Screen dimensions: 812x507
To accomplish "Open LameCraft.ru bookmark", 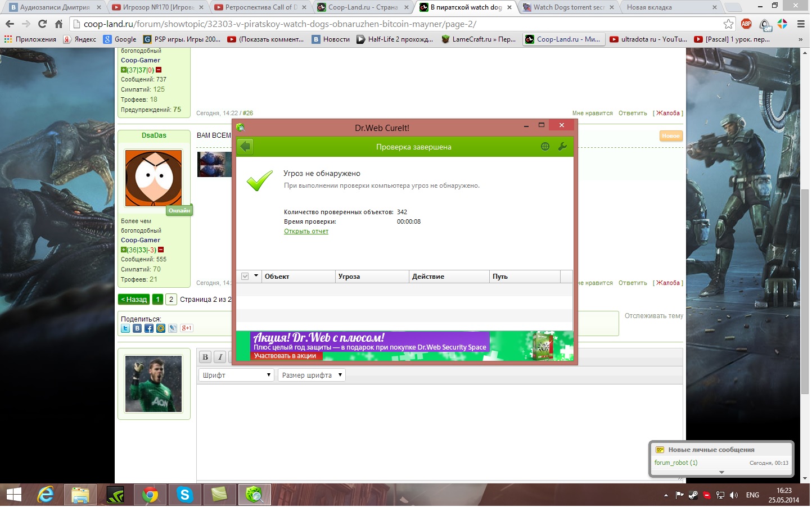I will pos(479,39).
